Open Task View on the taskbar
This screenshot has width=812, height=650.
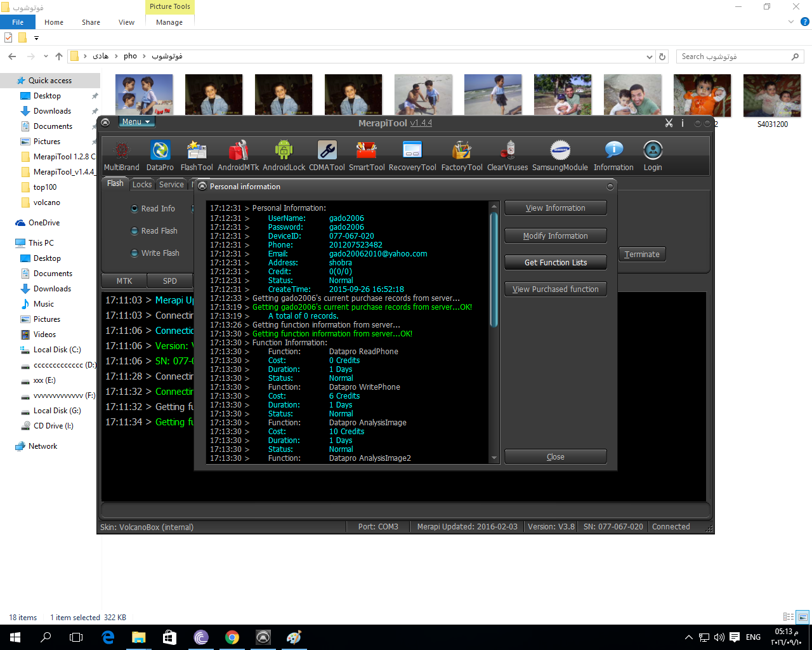click(76, 637)
